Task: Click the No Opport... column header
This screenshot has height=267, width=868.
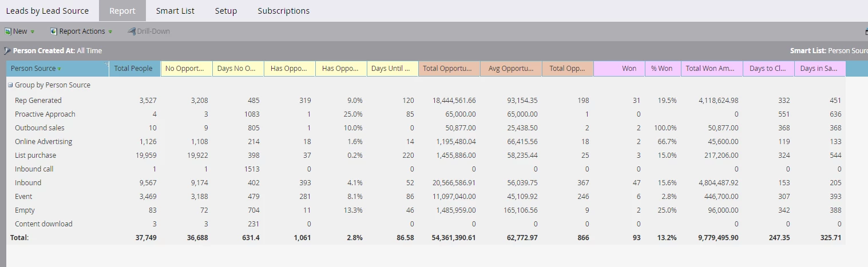Action: click(186, 69)
